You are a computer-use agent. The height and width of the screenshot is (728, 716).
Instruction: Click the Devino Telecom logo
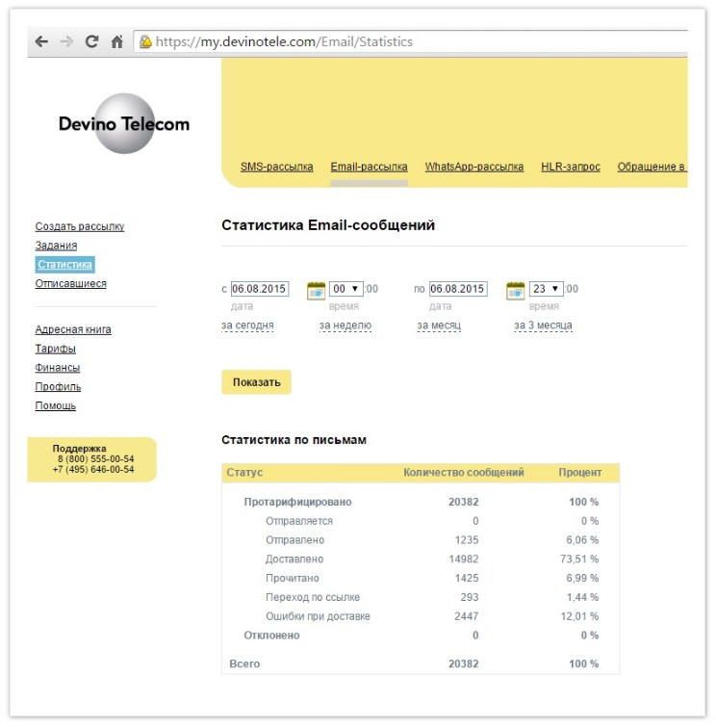[x=124, y=123]
